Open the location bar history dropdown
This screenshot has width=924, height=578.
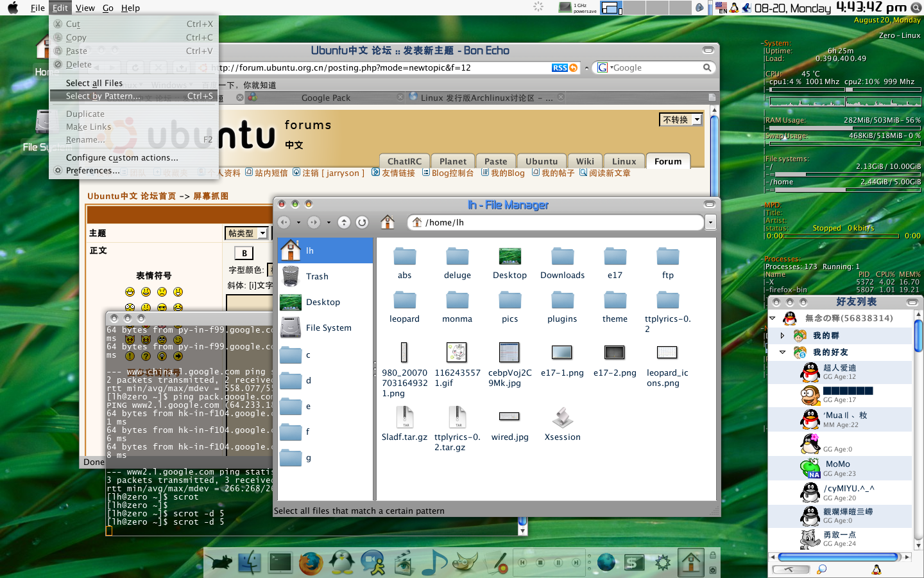tap(710, 222)
